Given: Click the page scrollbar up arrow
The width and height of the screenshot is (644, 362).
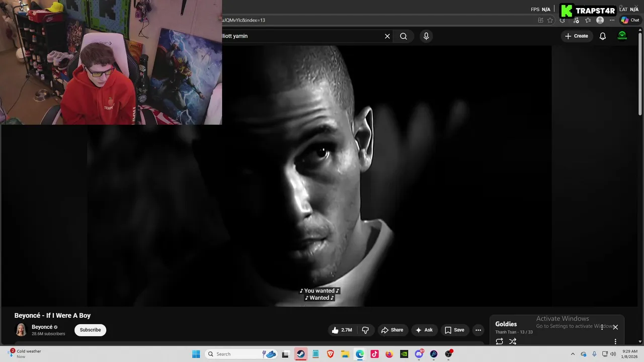Looking at the screenshot, I should [x=640, y=31].
